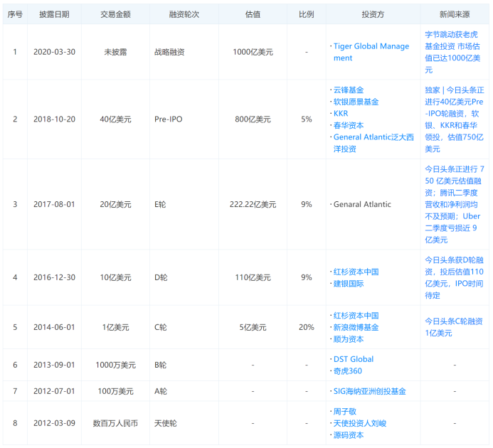The image size is (493, 448).
Task: Click the 周子敬 angel investor link
Action: tap(344, 411)
